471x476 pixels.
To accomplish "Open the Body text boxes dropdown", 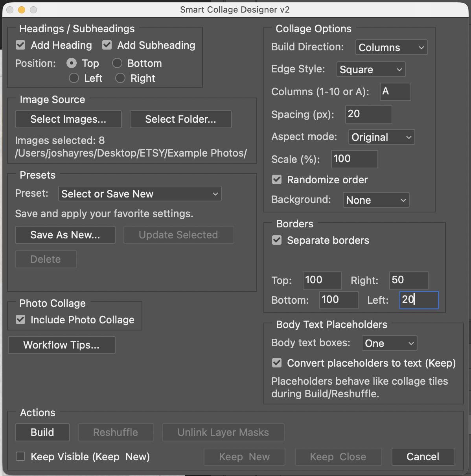I will click(x=389, y=343).
